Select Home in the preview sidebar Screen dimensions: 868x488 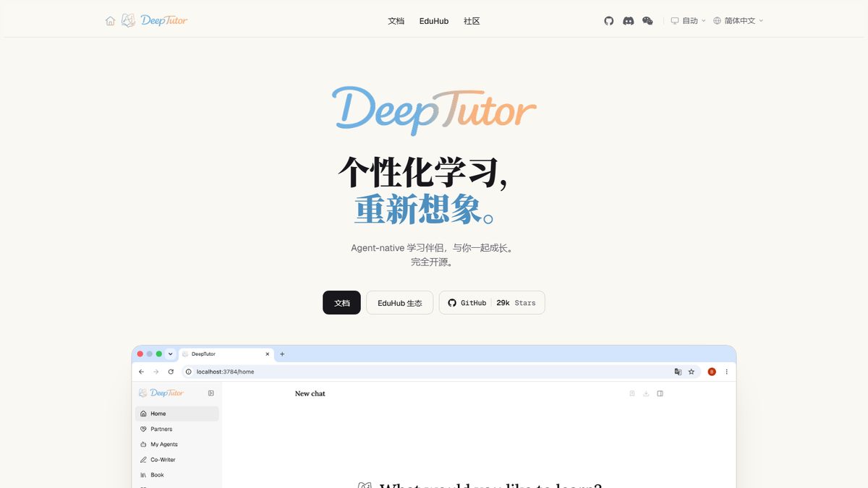pos(176,414)
